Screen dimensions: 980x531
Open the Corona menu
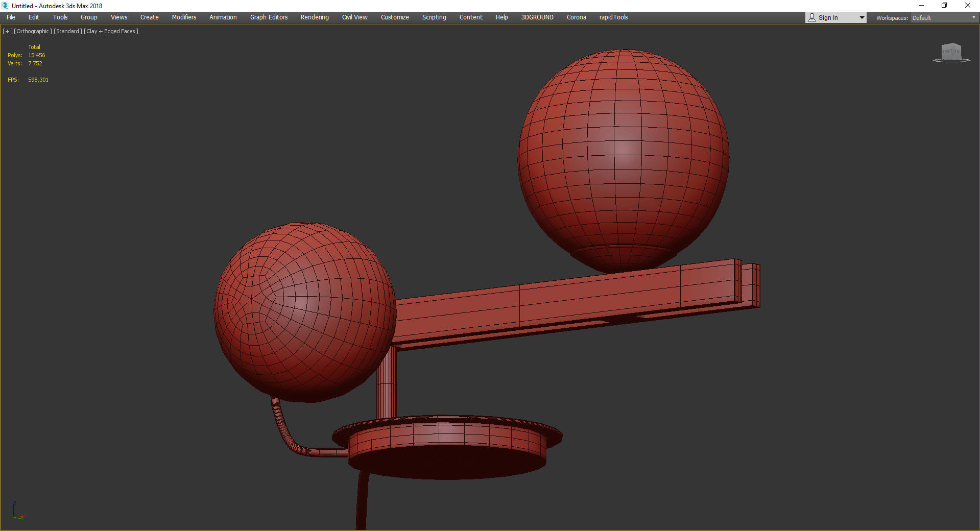(577, 17)
